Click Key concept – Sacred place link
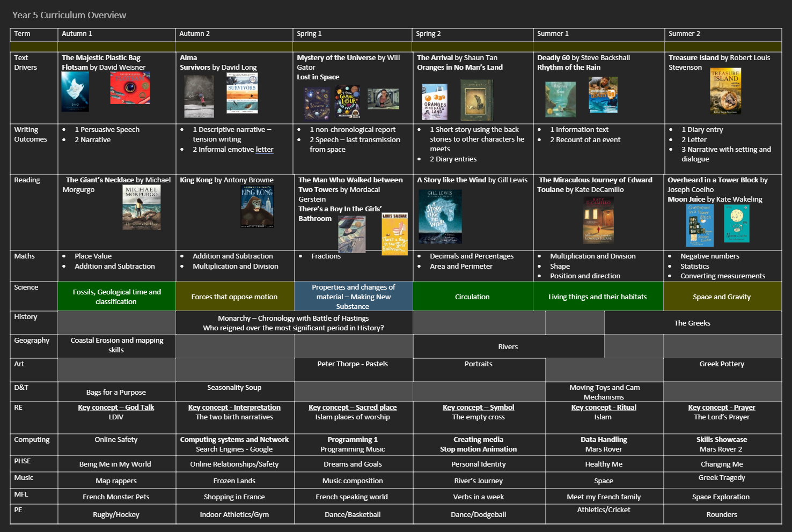The height and width of the screenshot is (532, 792). [x=353, y=408]
